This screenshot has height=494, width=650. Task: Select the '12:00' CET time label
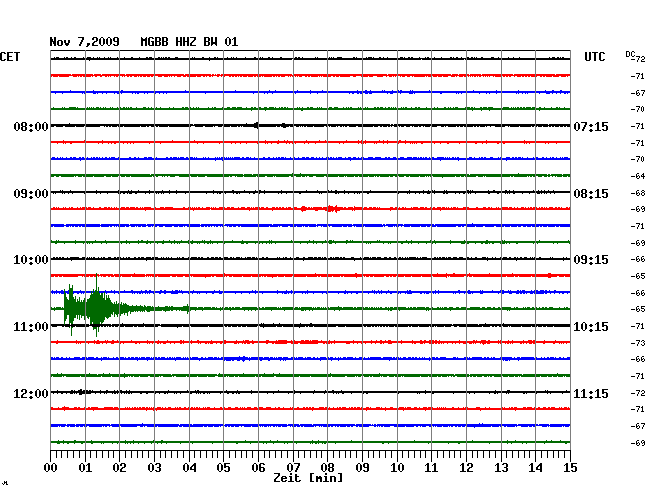pos(31,393)
